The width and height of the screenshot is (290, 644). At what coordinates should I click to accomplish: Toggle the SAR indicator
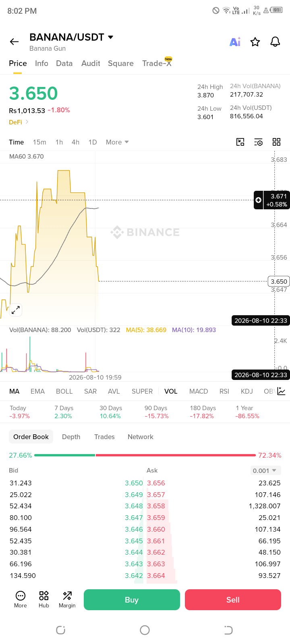[x=90, y=391]
